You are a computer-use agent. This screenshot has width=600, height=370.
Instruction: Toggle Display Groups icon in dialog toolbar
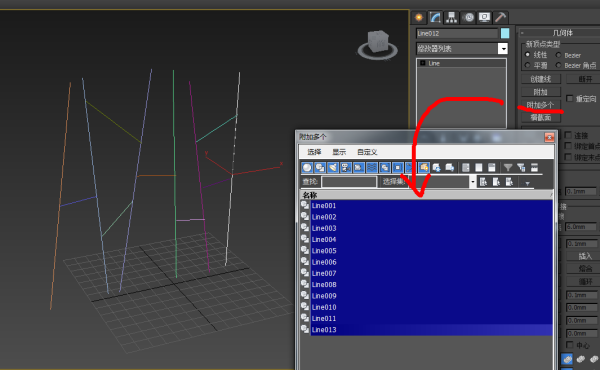tap(385, 168)
